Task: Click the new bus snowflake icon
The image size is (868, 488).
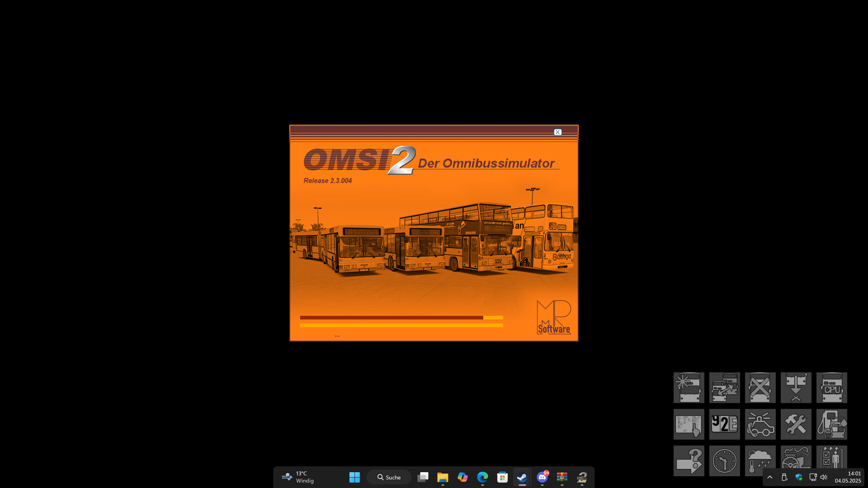Action: pos(689,388)
